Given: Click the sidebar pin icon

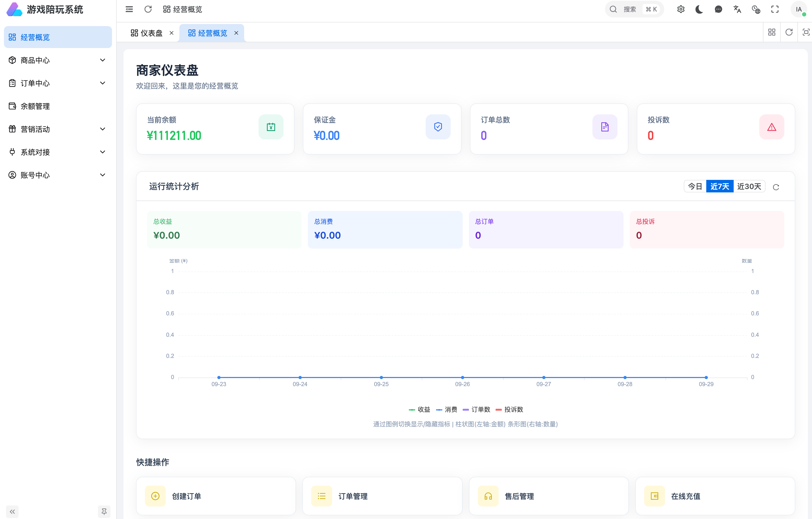Looking at the screenshot, I should pos(104,512).
